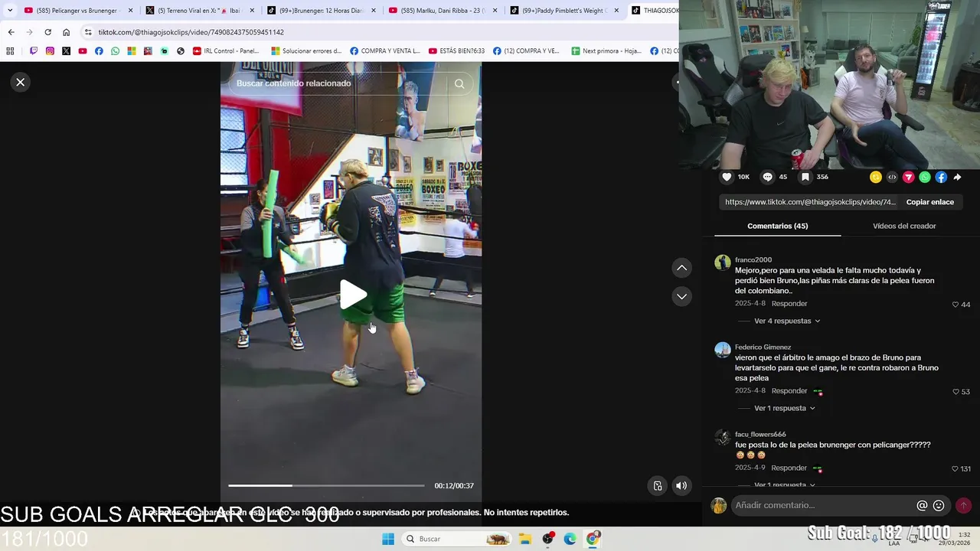This screenshot has height=551, width=980.
Task: Reload the page with refresh icon
Action: pos(47,32)
